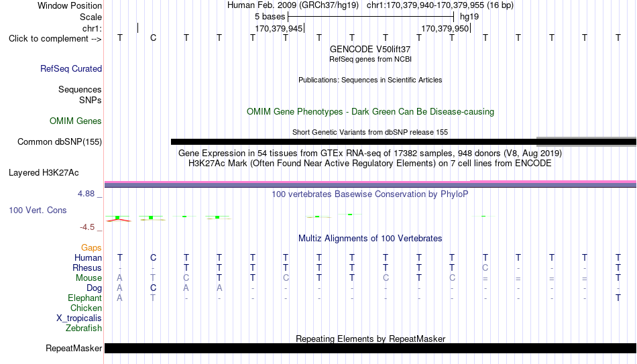The width and height of the screenshot is (637, 364).
Task: Click the 'Common dbSNP(155)' track label
Action: click(59, 142)
